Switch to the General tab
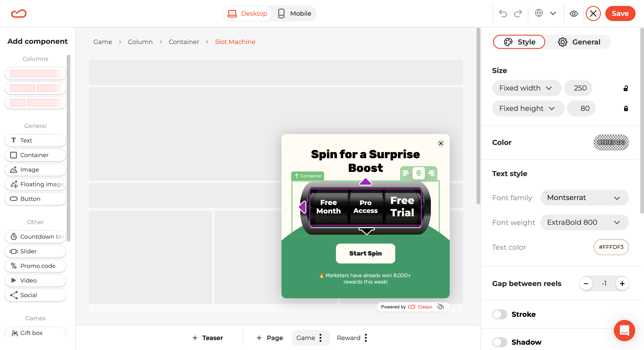The width and height of the screenshot is (644, 350). click(579, 42)
